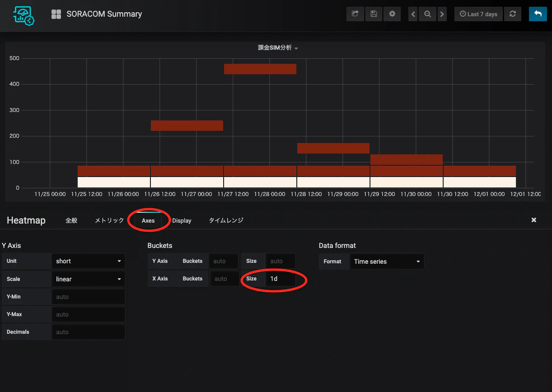Go back to dashboard with return arrow
The width and height of the screenshot is (552, 392).
coord(538,14)
